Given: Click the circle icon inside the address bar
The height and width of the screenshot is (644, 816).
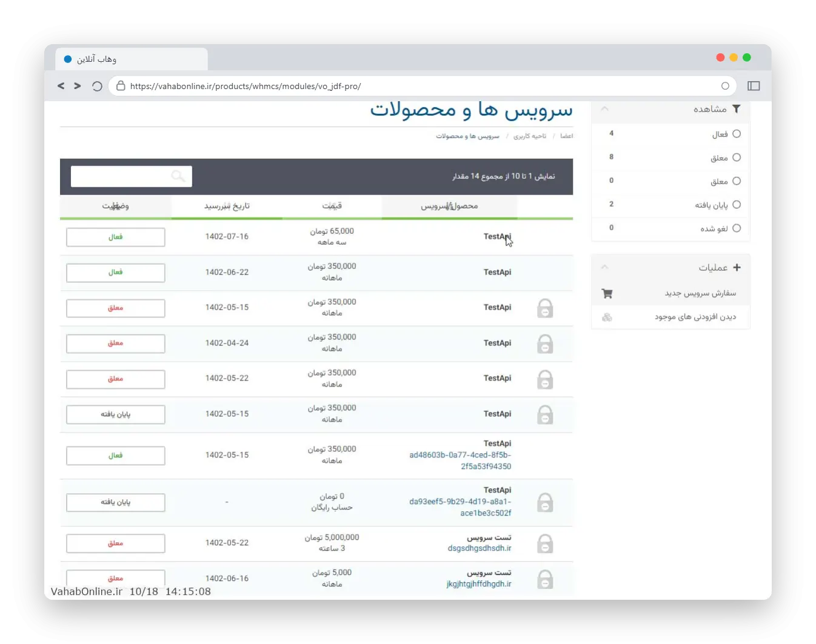Looking at the screenshot, I should [x=725, y=86].
